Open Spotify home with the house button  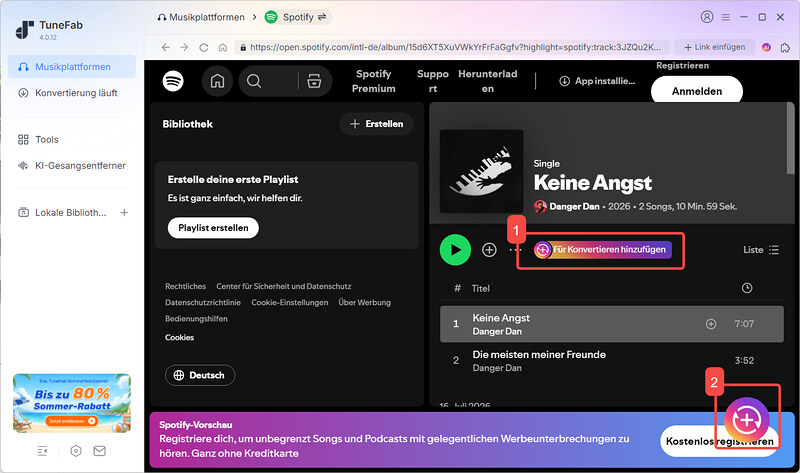tap(217, 81)
